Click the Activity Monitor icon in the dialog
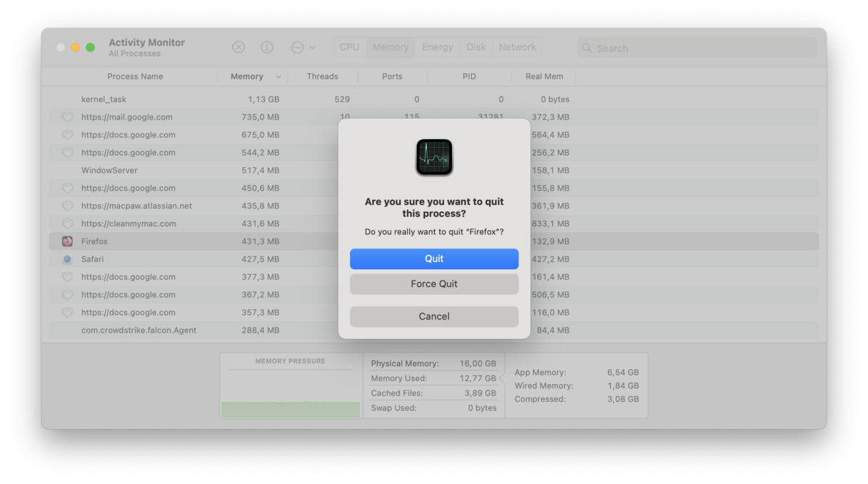Screen dimensions: 868x484 click(x=434, y=156)
